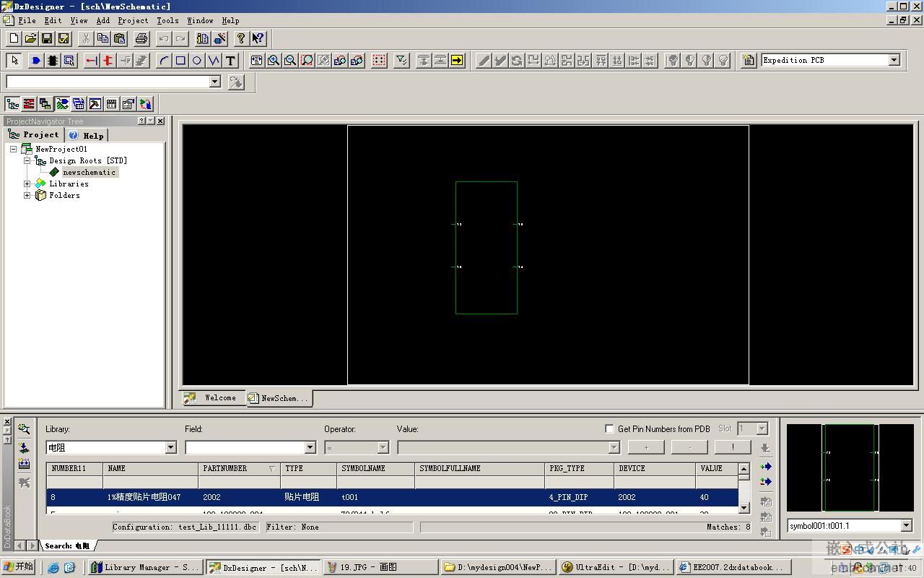The height and width of the screenshot is (578, 924).
Task: Click the Paste clipboard icon
Action: [x=120, y=38]
